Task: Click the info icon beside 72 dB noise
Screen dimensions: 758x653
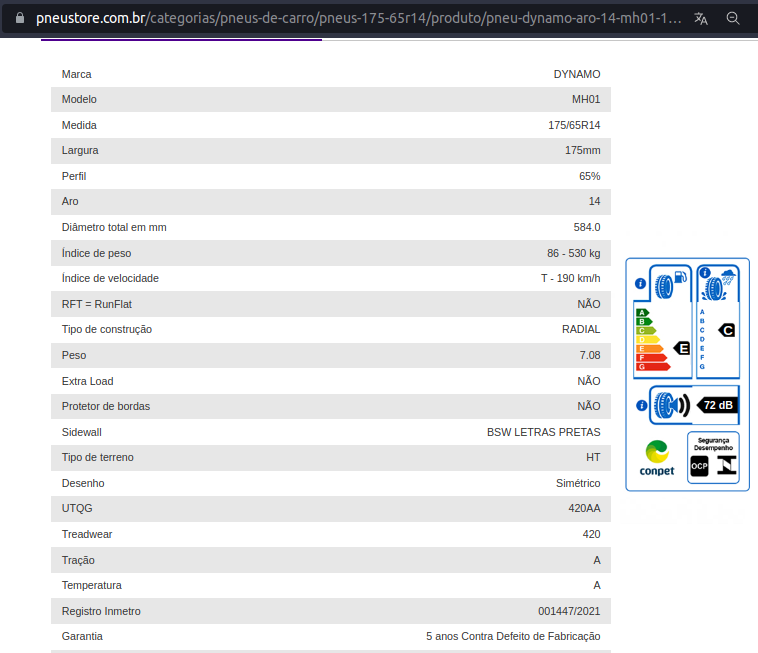Action: [640, 405]
